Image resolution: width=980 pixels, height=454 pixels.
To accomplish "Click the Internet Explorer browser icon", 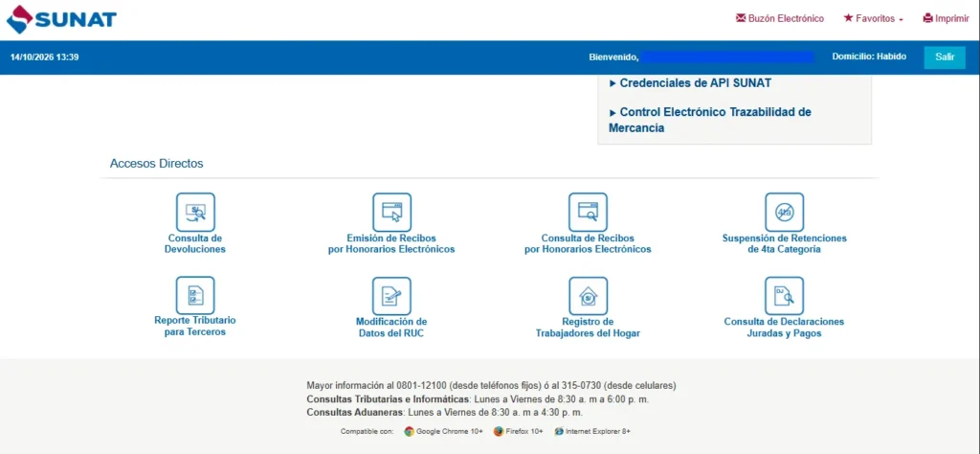I will pyautogui.click(x=559, y=431).
